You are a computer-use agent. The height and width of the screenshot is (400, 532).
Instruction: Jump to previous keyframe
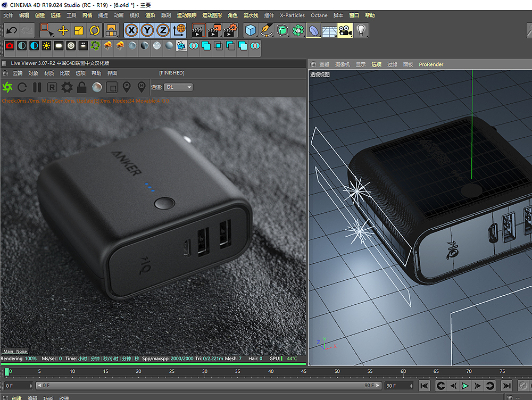pyautogui.click(x=440, y=386)
